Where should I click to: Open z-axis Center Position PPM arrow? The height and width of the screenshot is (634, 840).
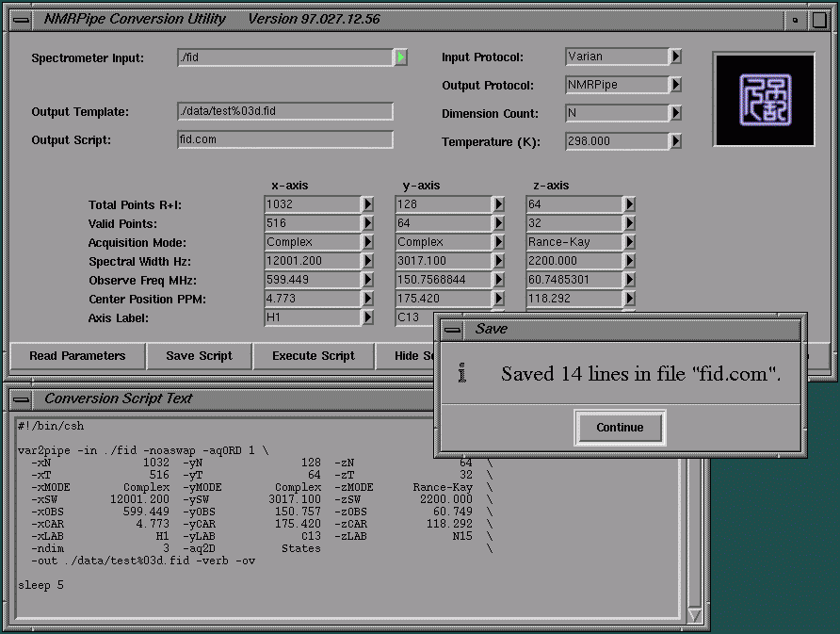coord(629,299)
